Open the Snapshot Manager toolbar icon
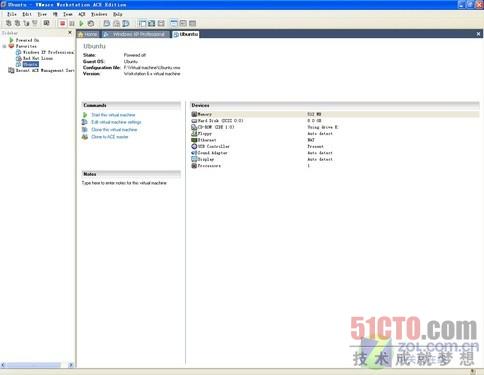 point(126,23)
